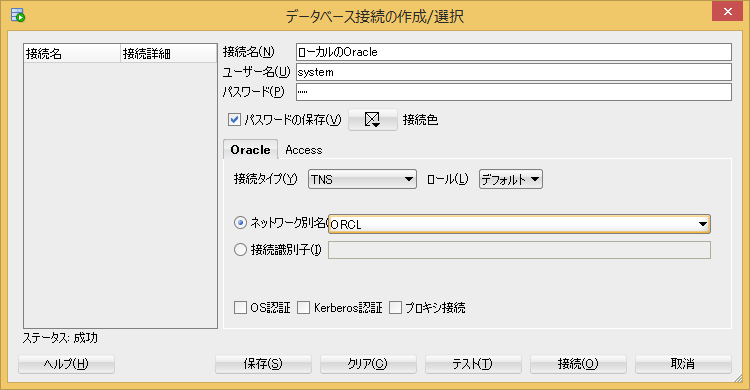Click the 接続名 column header
750x390 pixels.
pos(72,54)
